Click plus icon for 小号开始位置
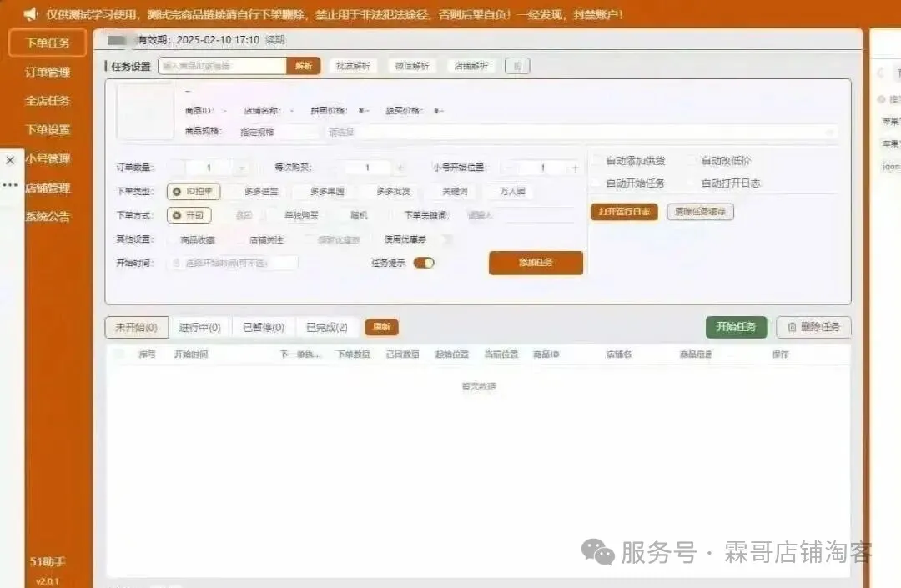 pos(575,168)
